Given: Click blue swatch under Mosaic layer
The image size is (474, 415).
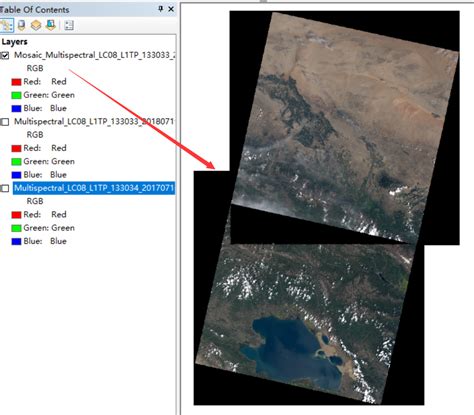Looking at the screenshot, I should click(16, 108).
